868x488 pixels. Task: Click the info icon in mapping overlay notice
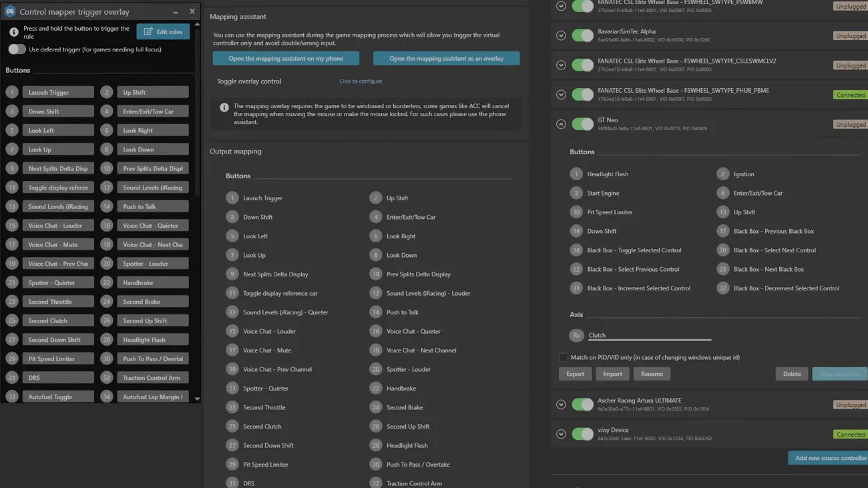pos(224,107)
